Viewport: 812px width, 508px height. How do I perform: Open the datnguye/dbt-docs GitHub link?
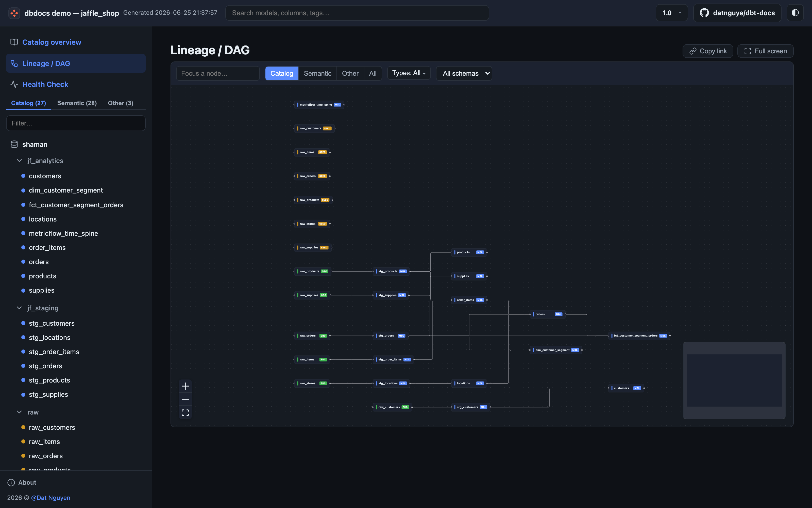tap(737, 13)
